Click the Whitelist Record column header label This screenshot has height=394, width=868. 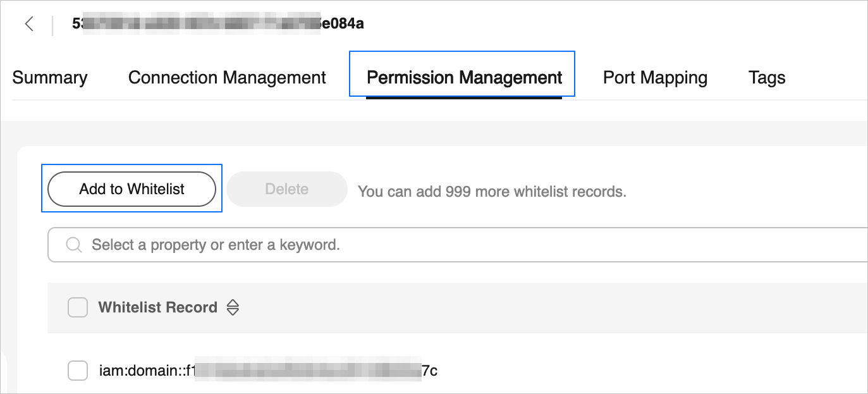157,308
